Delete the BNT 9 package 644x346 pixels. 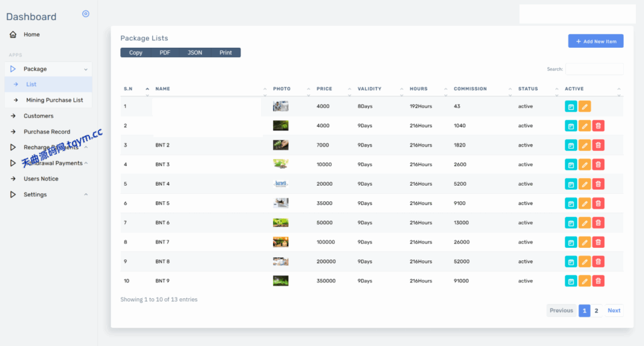tap(599, 281)
